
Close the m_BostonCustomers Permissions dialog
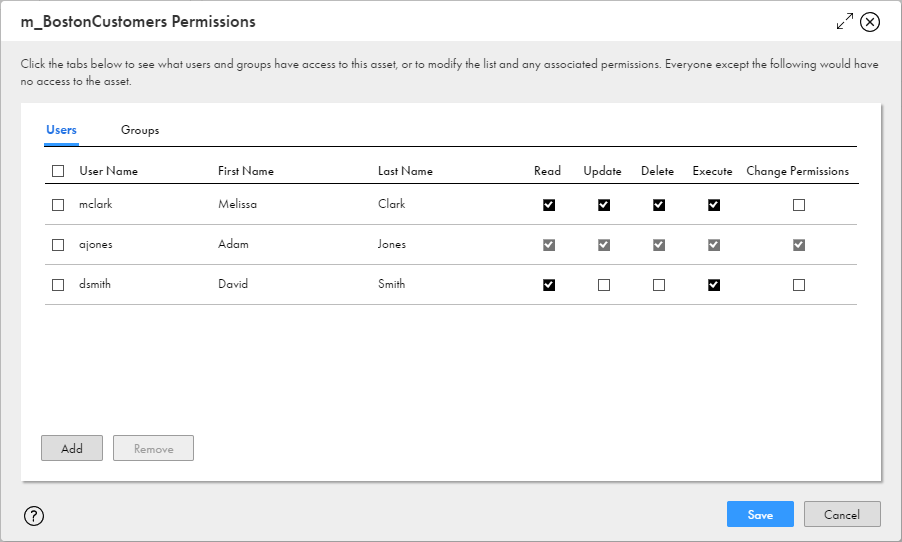click(x=870, y=22)
